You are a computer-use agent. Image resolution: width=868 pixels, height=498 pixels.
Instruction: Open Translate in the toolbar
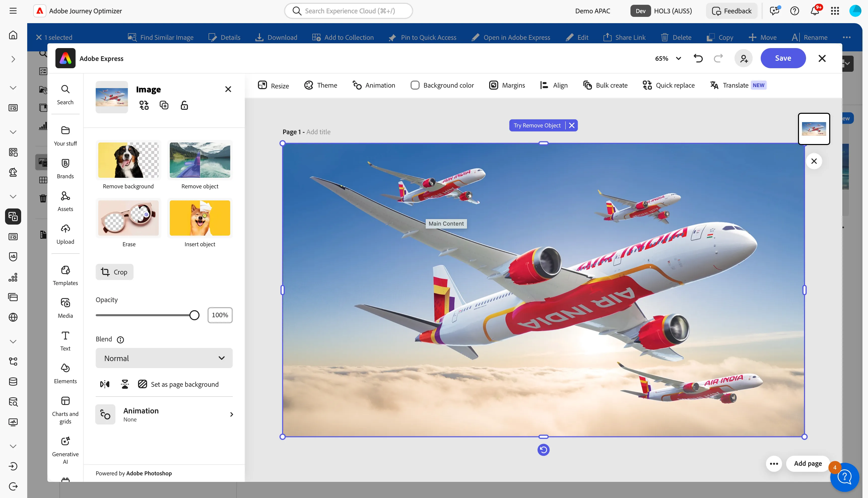coord(738,85)
